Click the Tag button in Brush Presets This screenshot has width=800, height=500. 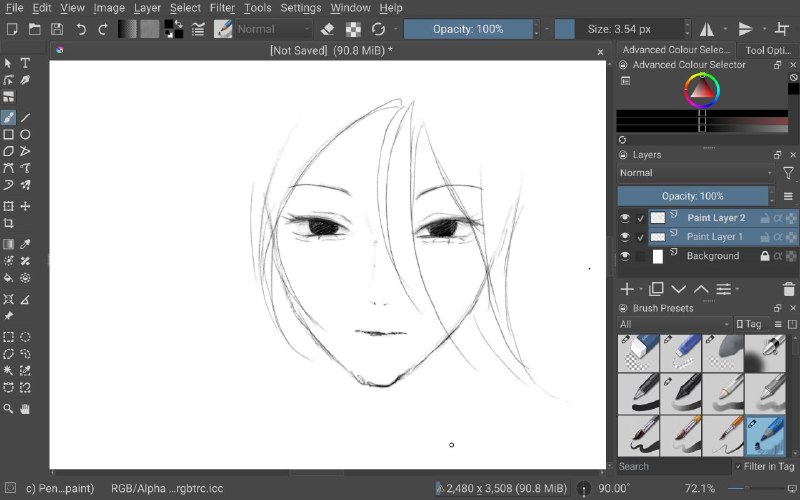pyautogui.click(x=749, y=324)
